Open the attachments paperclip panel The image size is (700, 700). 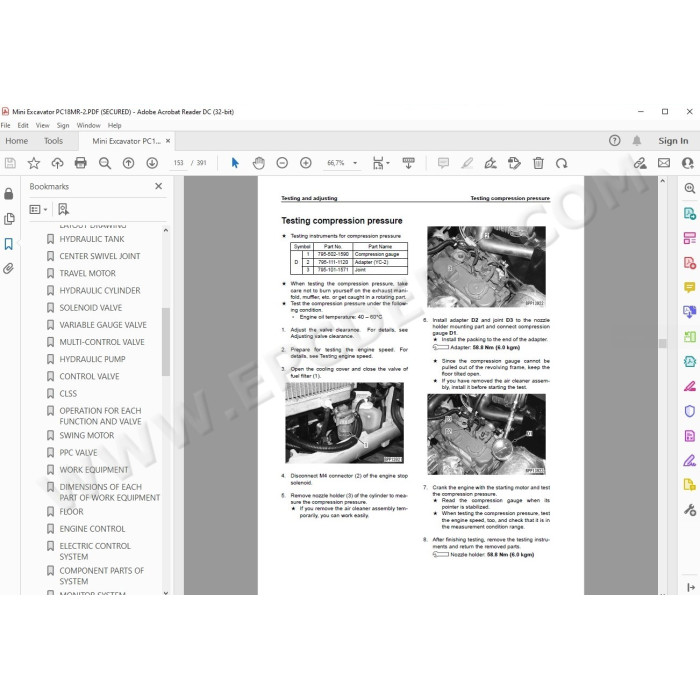[8, 268]
